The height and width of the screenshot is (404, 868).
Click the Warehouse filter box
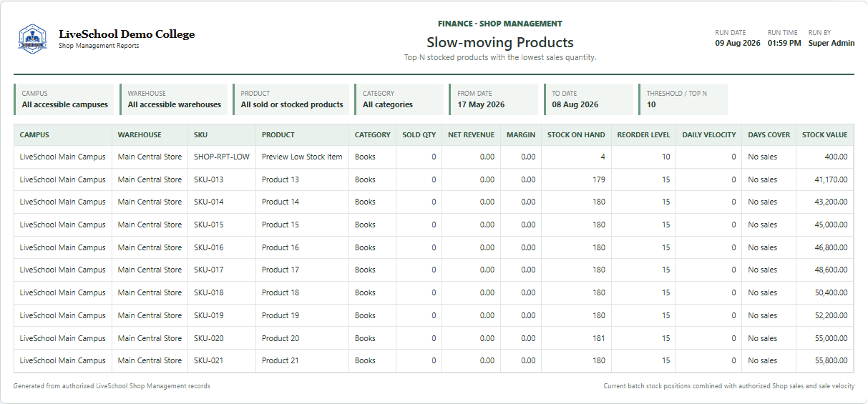coord(174,99)
